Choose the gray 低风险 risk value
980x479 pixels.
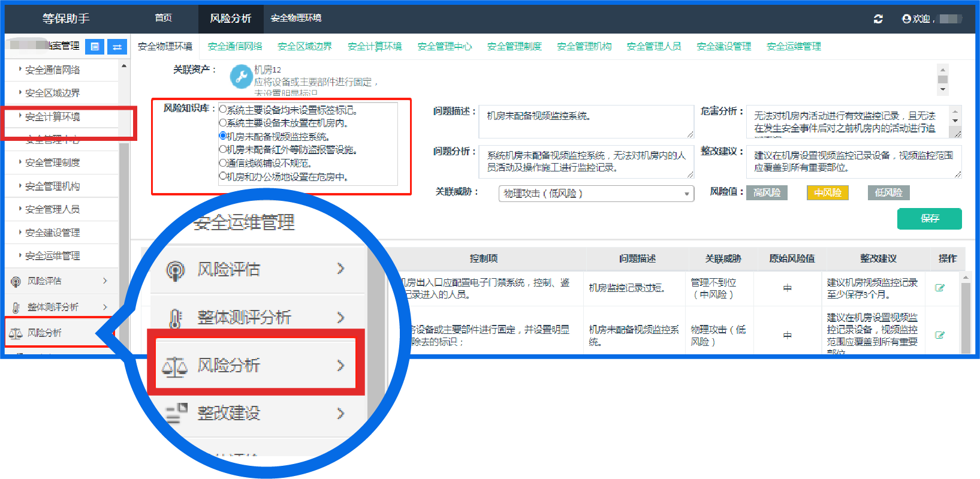(888, 192)
